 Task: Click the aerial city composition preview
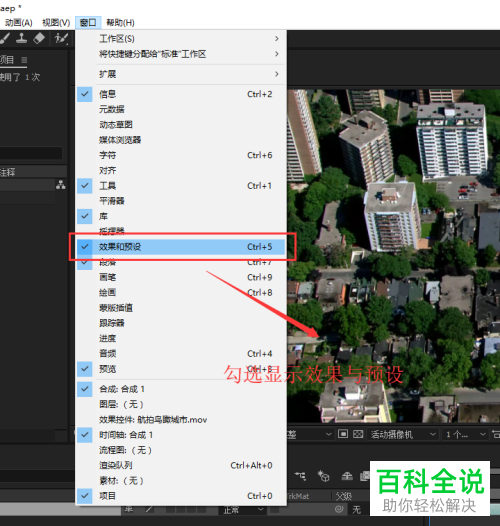(x=394, y=256)
